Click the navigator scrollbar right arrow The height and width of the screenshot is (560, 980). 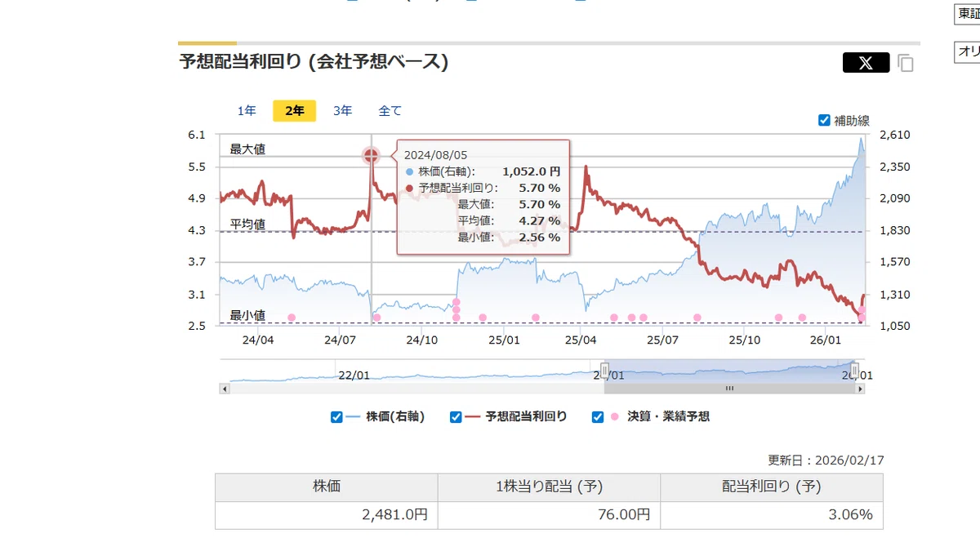[860, 389]
